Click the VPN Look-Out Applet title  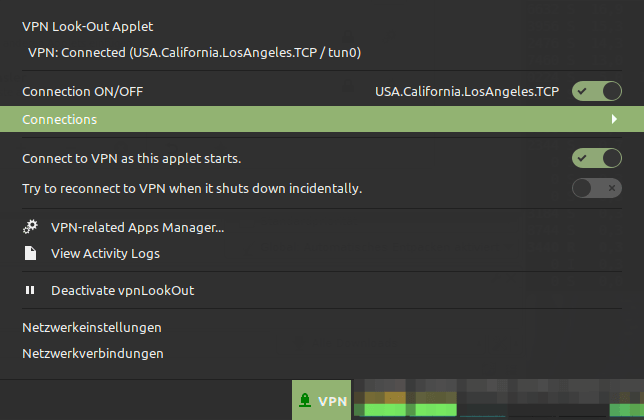pyautogui.click(x=87, y=27)
